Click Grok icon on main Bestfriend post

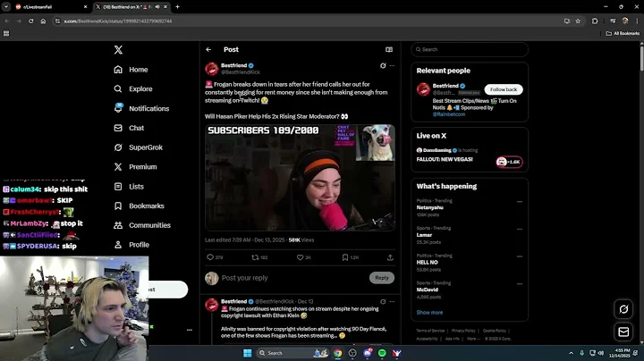[383, 65]
